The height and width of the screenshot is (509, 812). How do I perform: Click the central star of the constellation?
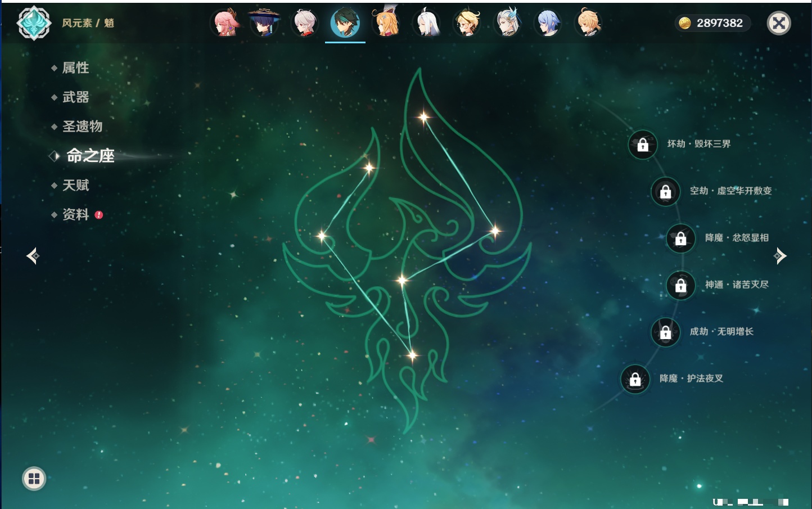tap(402, 280)
